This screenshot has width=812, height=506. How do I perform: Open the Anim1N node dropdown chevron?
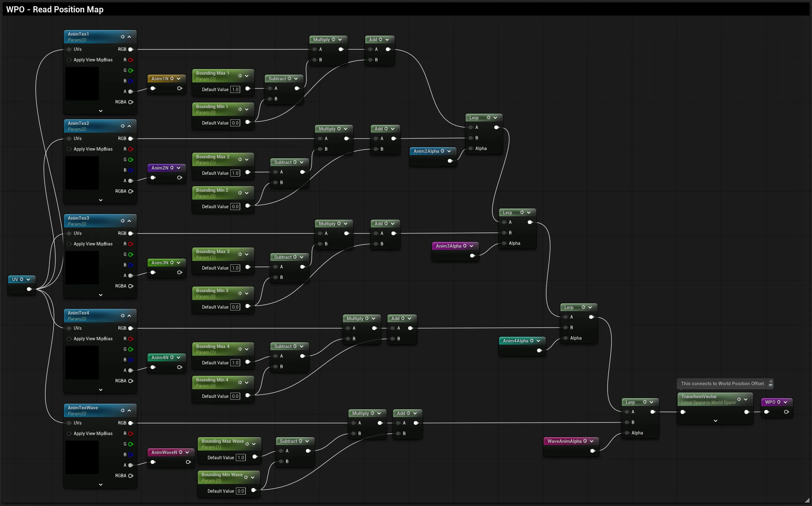(179, 79)
